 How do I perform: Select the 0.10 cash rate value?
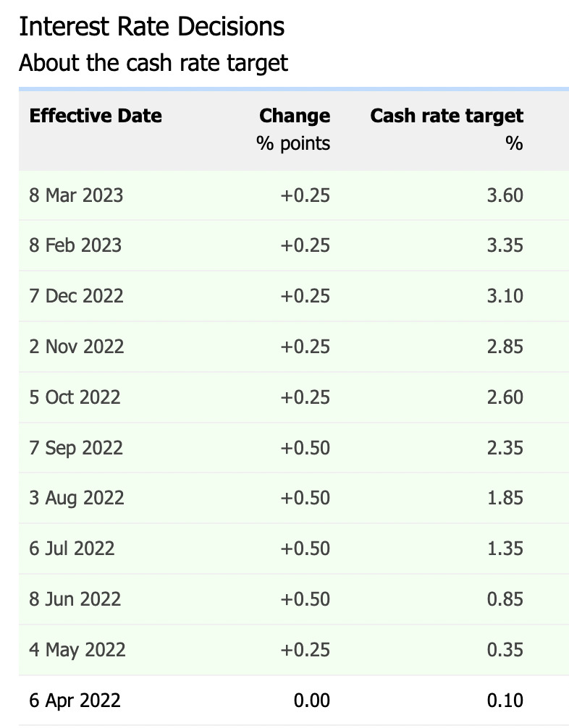505,701
